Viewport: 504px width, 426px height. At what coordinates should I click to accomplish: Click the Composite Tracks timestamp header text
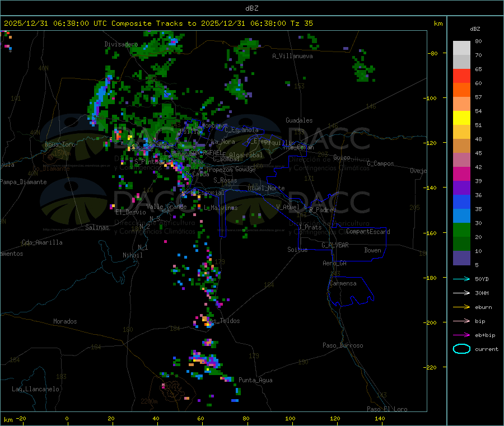pos(158,24)
